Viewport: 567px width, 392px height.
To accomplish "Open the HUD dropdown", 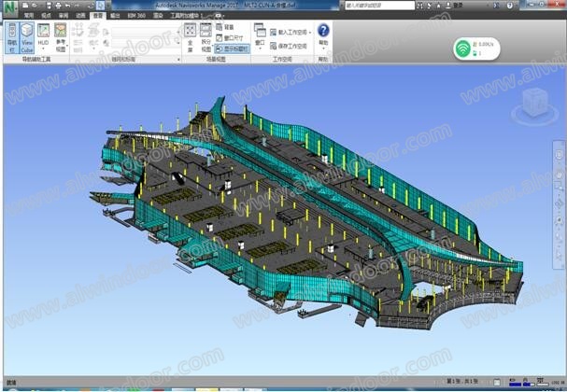I will (44, 45).
